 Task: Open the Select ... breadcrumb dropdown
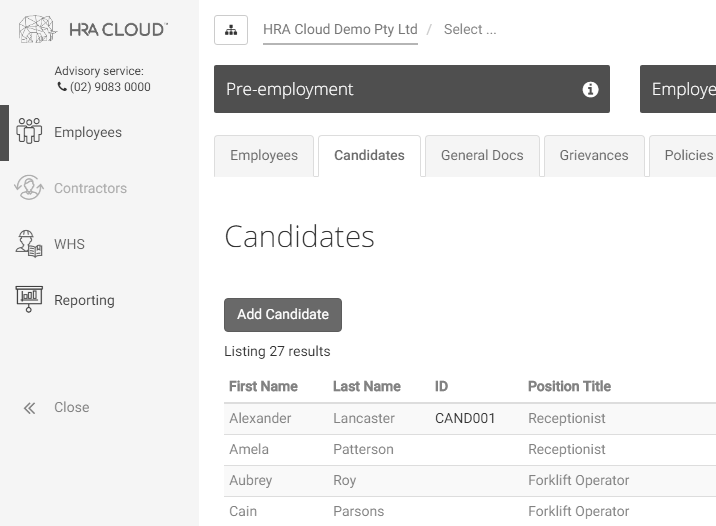click(470, 30)
